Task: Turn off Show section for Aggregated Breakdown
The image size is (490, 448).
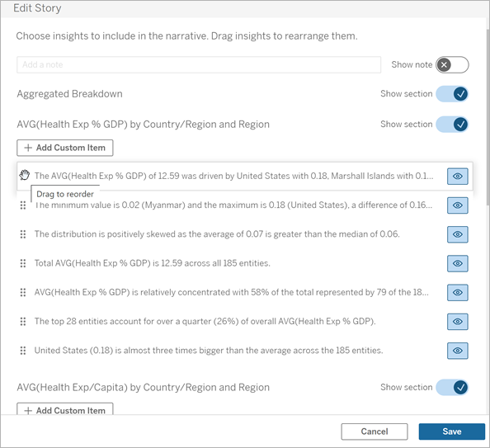Action: (x=452, y=94)
